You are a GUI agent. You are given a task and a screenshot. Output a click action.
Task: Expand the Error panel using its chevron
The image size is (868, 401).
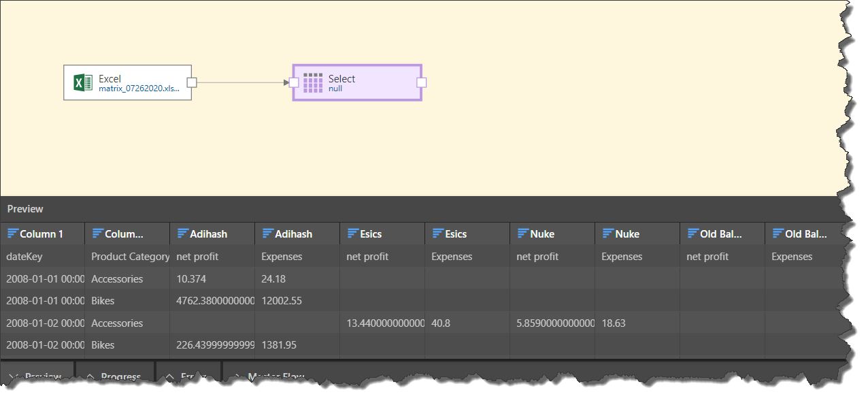click(169, 376)
